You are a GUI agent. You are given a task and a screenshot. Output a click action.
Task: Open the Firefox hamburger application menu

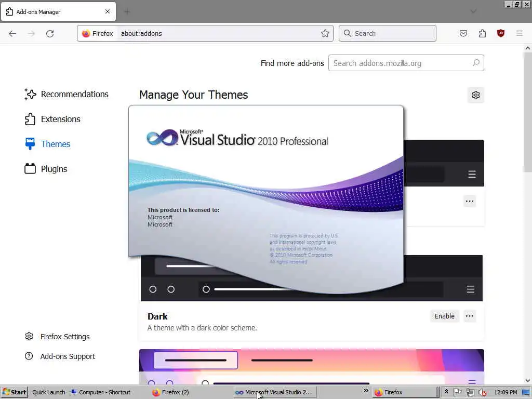click(x=520, y=33)
